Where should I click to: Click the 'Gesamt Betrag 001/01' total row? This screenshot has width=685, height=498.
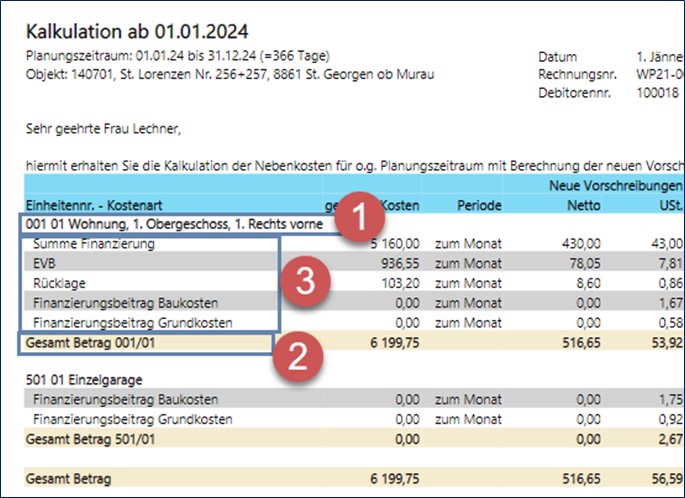pyautogui.click(x=89, y=343)
